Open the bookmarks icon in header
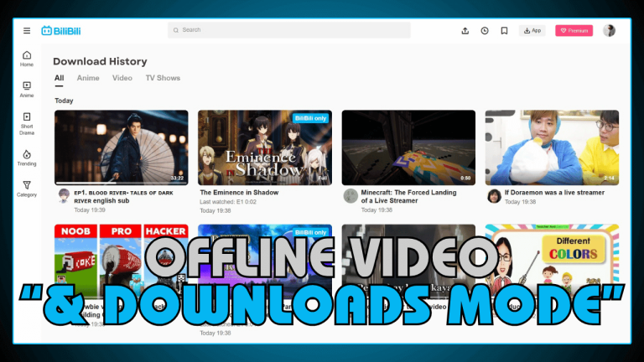 504,31
